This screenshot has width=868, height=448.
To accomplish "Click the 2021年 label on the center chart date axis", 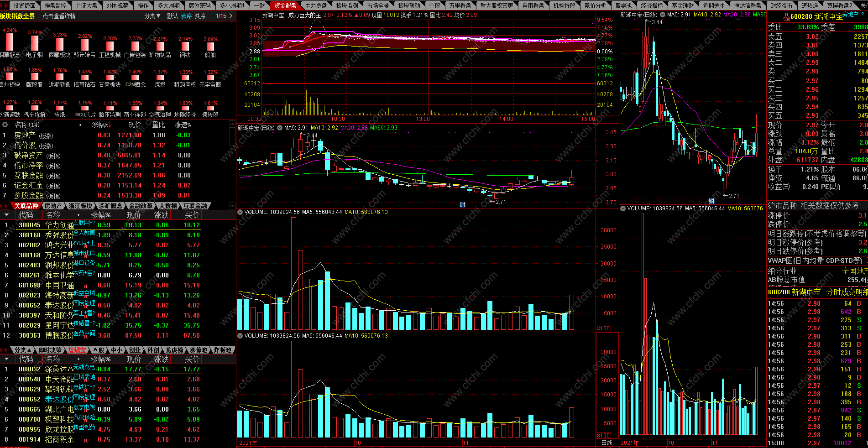I will (x=248, y=443).
